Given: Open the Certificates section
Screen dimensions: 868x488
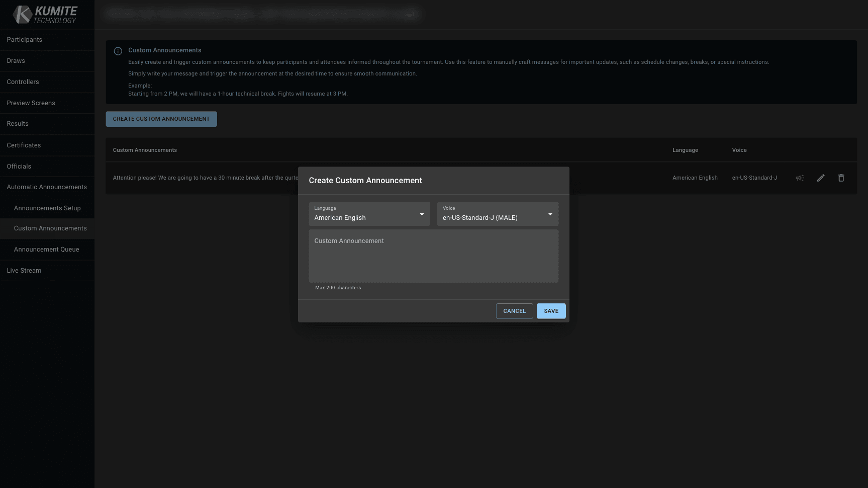Looking at the screenshot, I should pos(23,145).
